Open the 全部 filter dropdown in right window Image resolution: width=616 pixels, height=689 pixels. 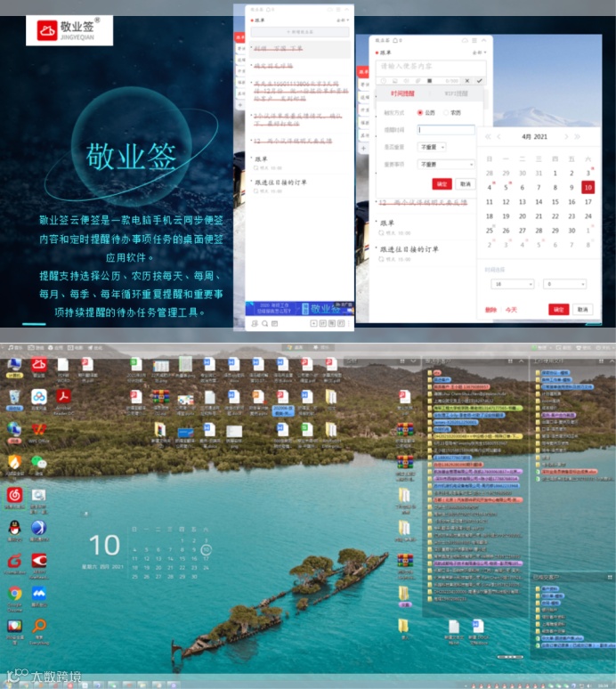(478, 53)
